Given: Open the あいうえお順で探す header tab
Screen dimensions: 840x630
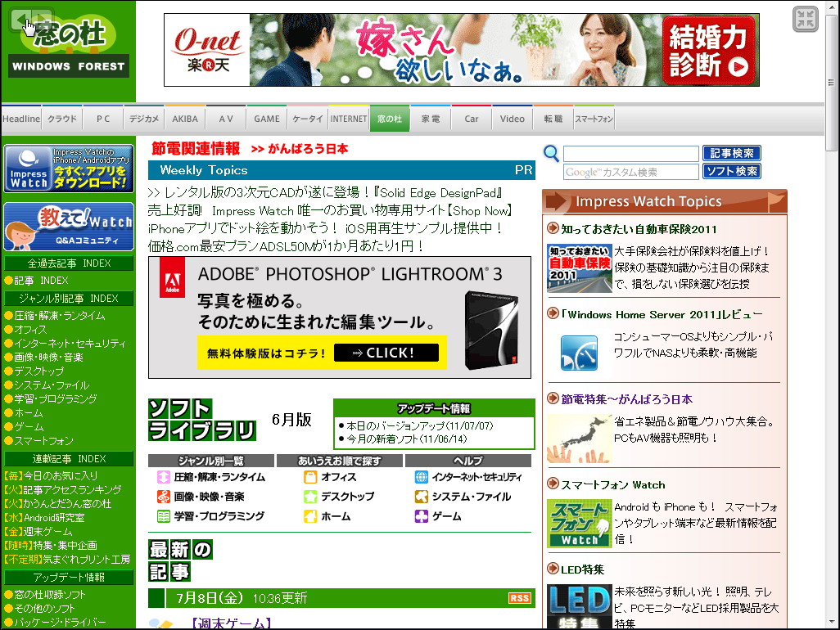Looking at the screenshot, I should click(340, 461).
